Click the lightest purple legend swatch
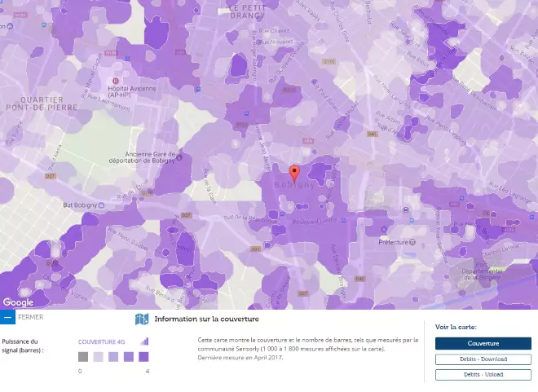Screen dimensions: 538x392 [x=98, y=356]
